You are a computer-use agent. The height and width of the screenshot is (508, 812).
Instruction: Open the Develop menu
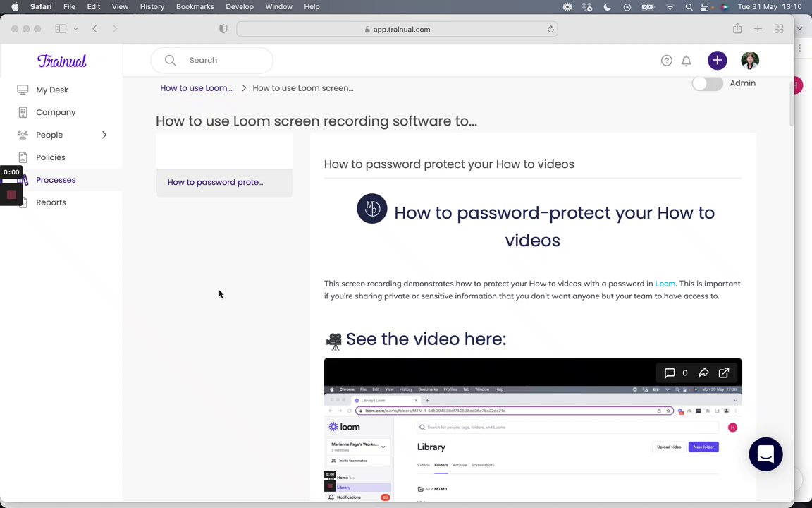pos(239,7)
